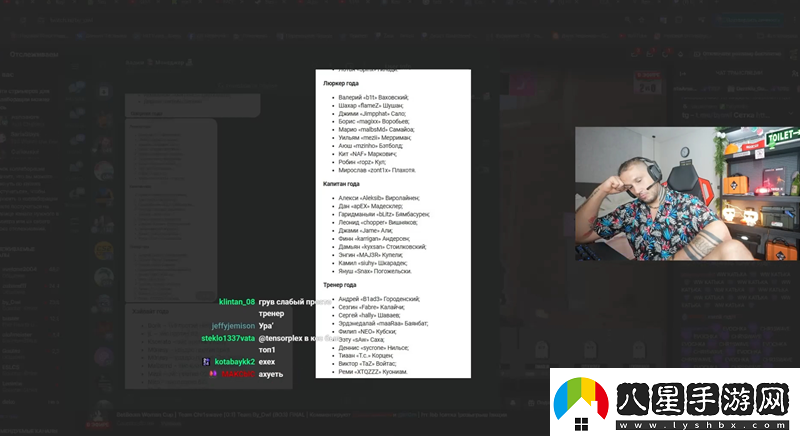Click the Тренер года heading
The height and width of the screenshot is (436, 800).
tap(339, 285)
